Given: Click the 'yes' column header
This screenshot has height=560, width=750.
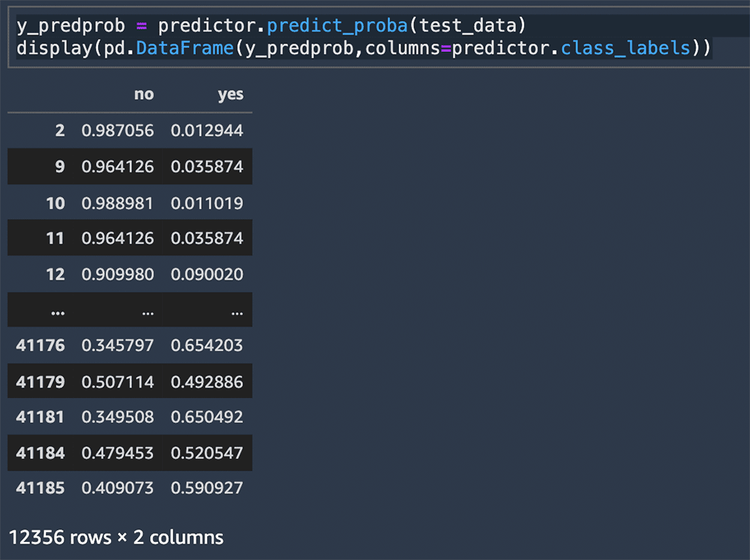Looking at the screenshot, I should click(230, 94).
